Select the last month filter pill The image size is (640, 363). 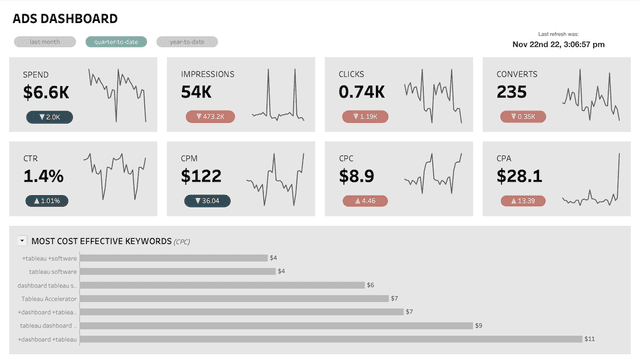coord(45,42)
